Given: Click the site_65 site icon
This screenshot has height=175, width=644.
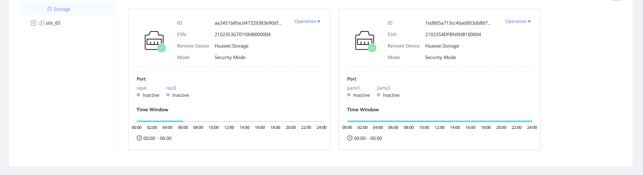Looking at the screenshot, I should [41, 23].
